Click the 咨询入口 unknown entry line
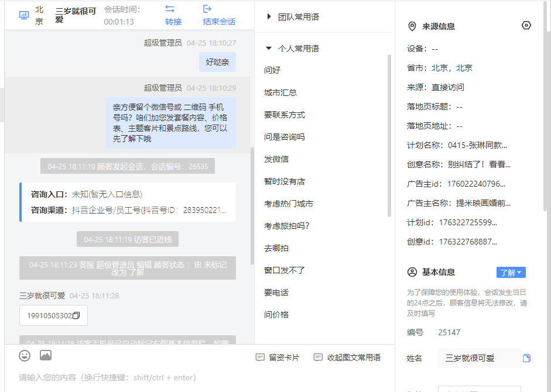The height and width of the screenshot is (392, 551). pos(87,195)
